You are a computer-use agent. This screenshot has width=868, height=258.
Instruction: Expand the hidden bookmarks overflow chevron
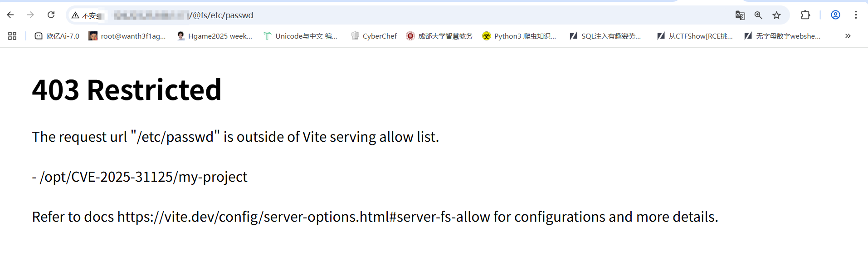[848, 36]
